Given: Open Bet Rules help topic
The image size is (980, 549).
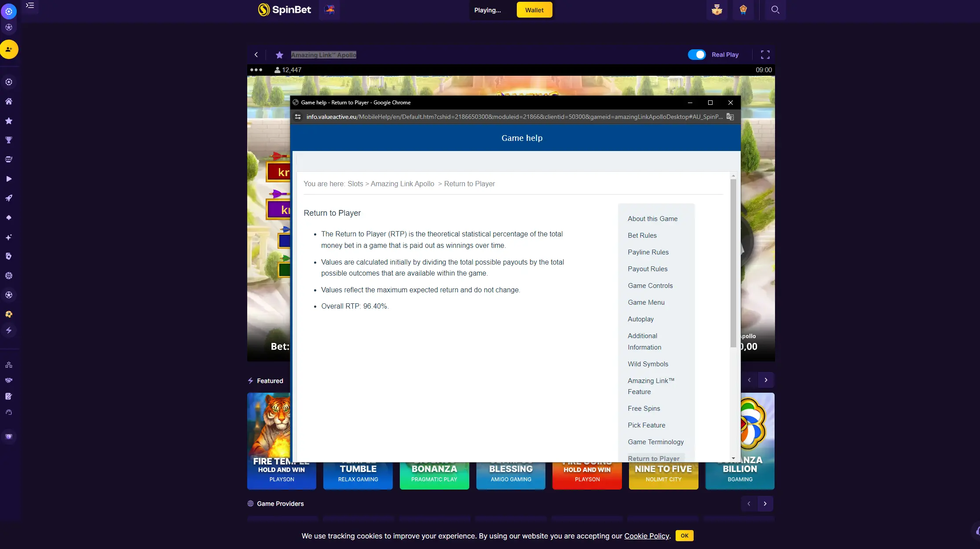Looking at the screenshot, I should click(642, 236).
